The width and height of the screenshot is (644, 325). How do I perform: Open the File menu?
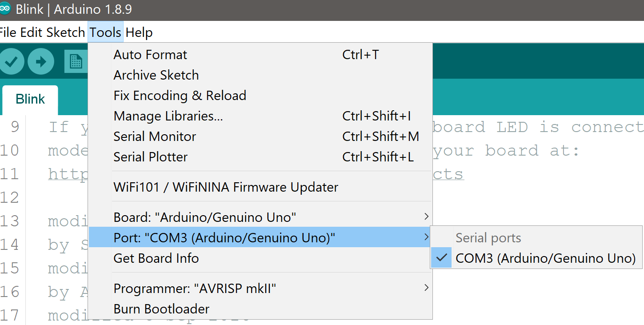pos(8,32)
